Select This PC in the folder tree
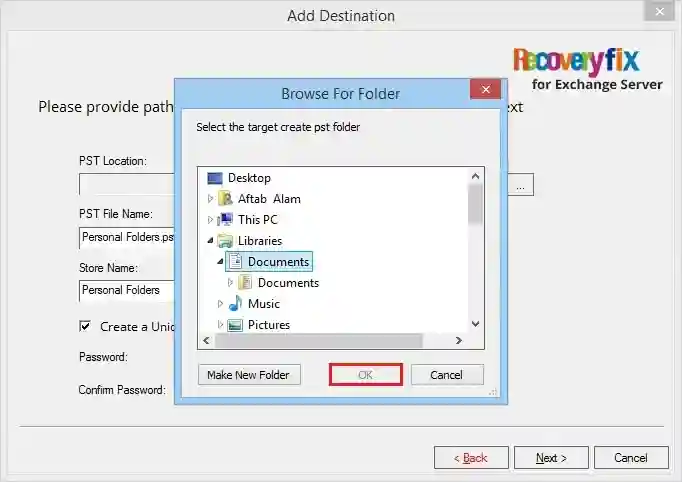This screenshot has height=482, width=682. click(257, 220)
